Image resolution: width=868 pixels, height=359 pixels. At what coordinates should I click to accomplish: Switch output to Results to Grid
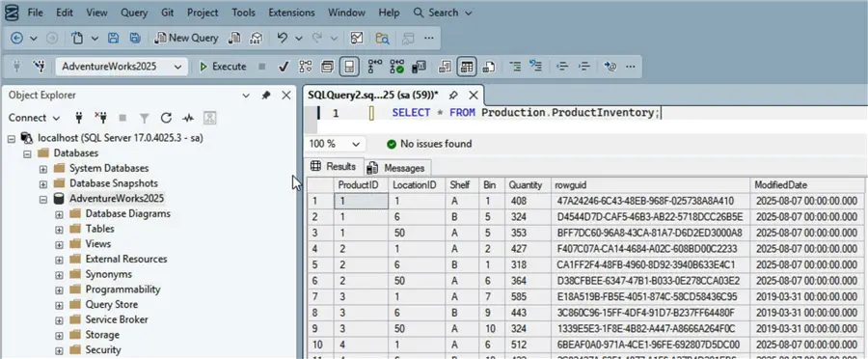click(467, 67)
